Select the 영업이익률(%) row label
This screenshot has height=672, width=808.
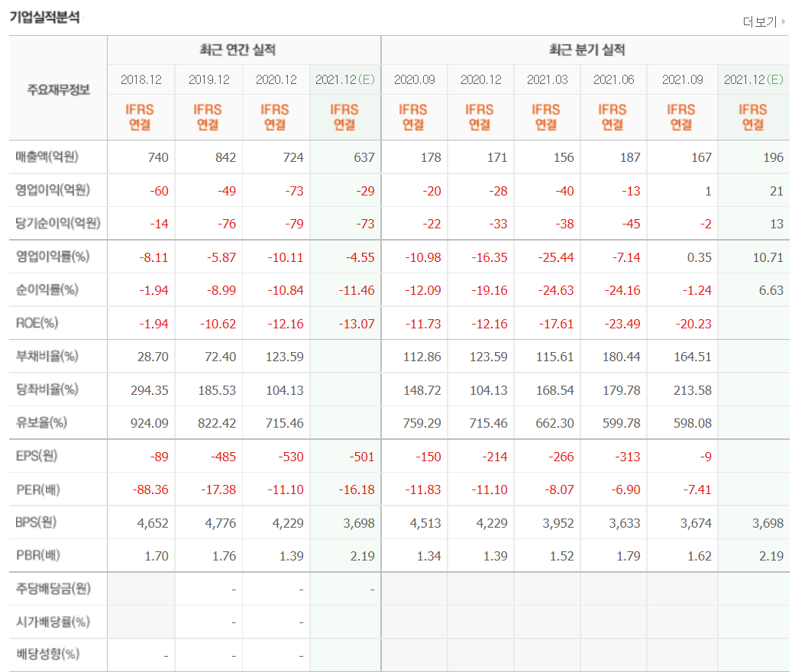tap(52, 256)
